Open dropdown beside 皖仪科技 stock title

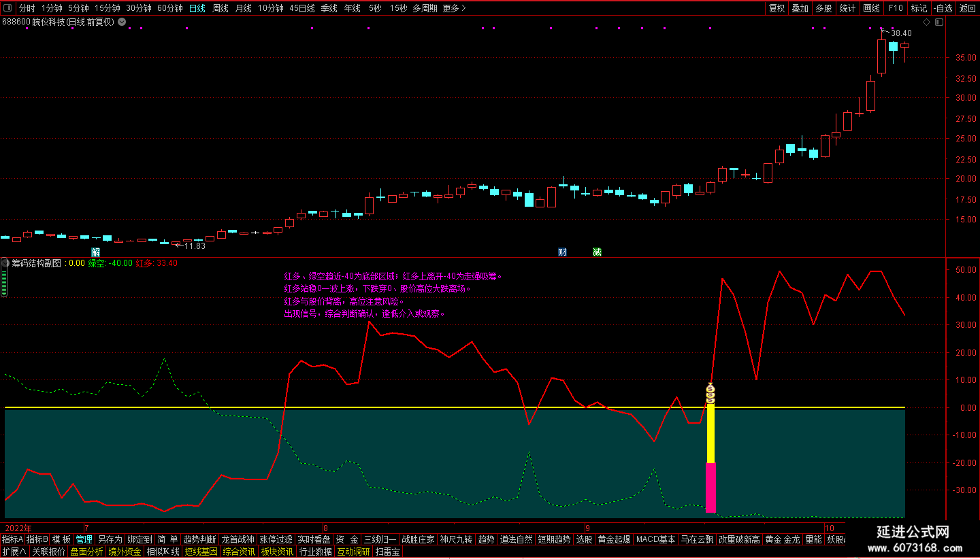[122, 22]
